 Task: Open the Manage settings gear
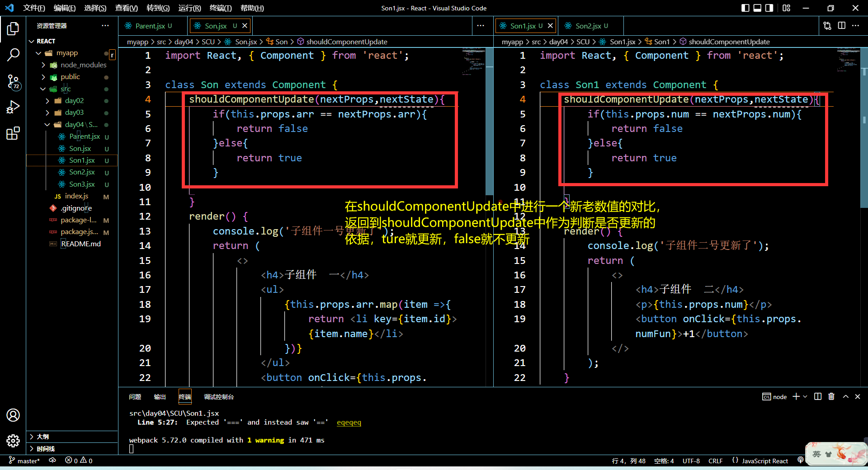click(x=13, y=441)
